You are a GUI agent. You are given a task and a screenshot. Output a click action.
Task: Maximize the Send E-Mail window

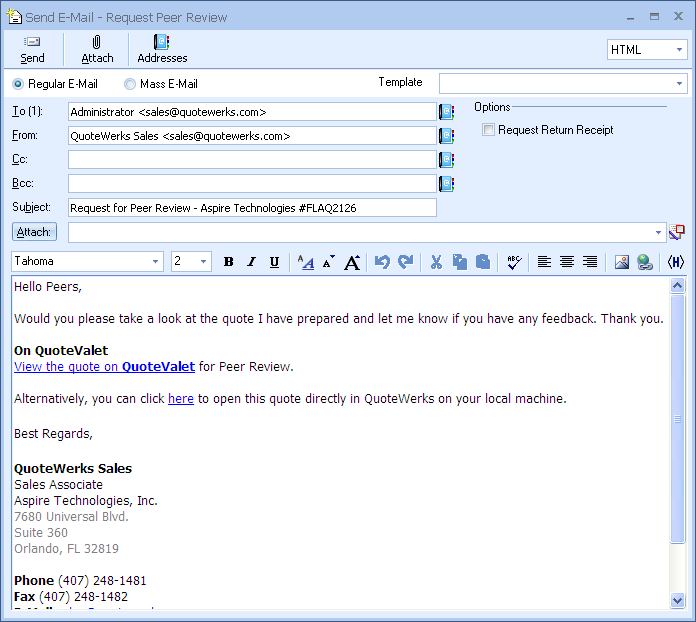[x=654, y=17]
